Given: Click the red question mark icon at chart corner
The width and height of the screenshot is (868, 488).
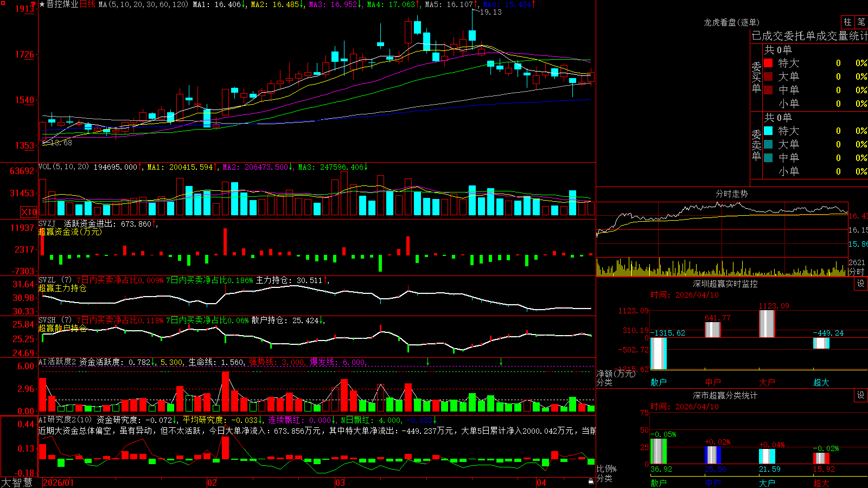Looking at the screenshot, I should tap(34, 4).
